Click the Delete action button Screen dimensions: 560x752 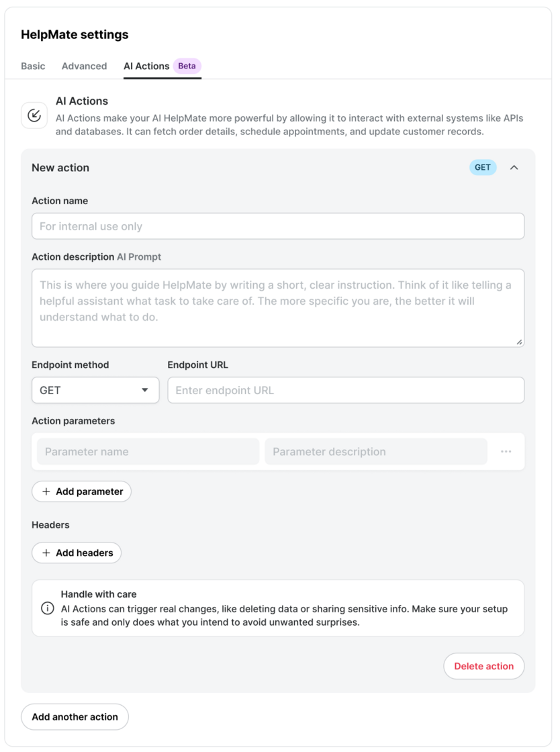[x=483, y=666]
